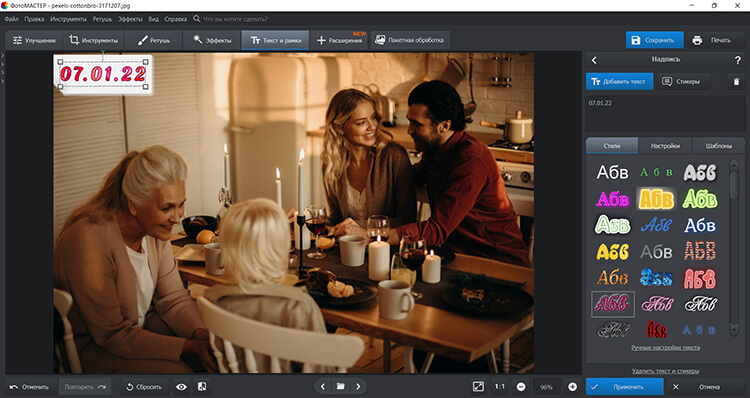
Task: Choose white on navy Абв style
Action: coord(700,224)
